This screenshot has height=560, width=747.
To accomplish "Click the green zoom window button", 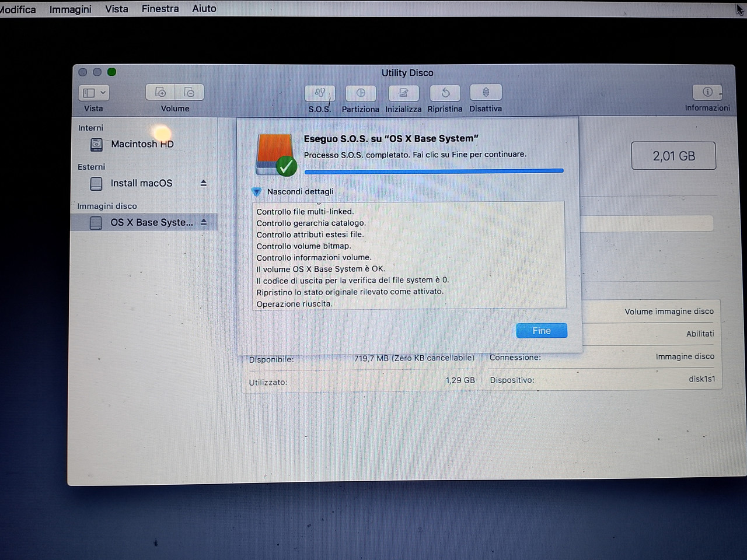I will pyautogui.click(x=112, y=72).
